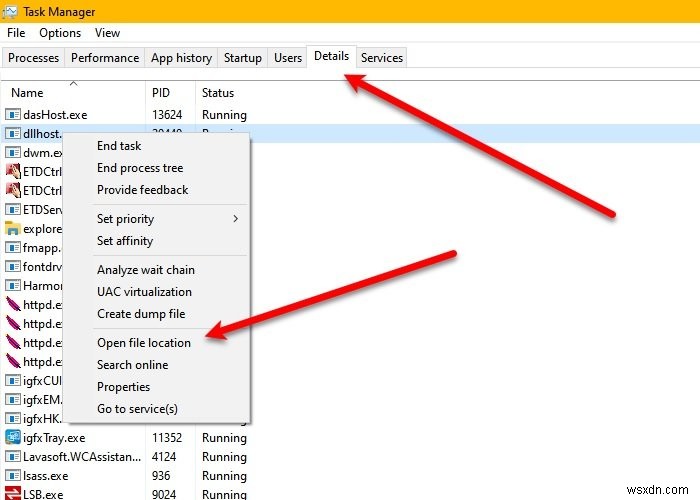Click PID 4124 cell
This screenshot has width=700, height=500.
[164, 457]
